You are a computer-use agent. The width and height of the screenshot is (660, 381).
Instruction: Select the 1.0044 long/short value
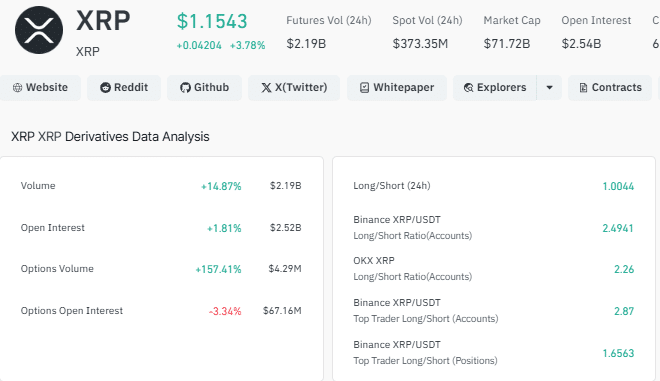click(x=618, y=186)
